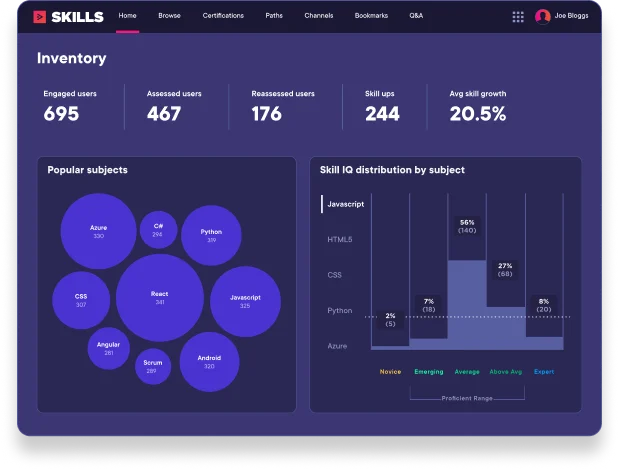Open the Browse menu item
This screenshot has height=470, width=619.
pyautogui.click(x=169, y=17)
